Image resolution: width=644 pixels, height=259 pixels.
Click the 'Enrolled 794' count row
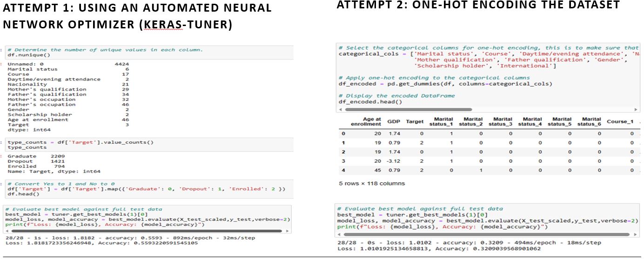(x=36, y=166)
